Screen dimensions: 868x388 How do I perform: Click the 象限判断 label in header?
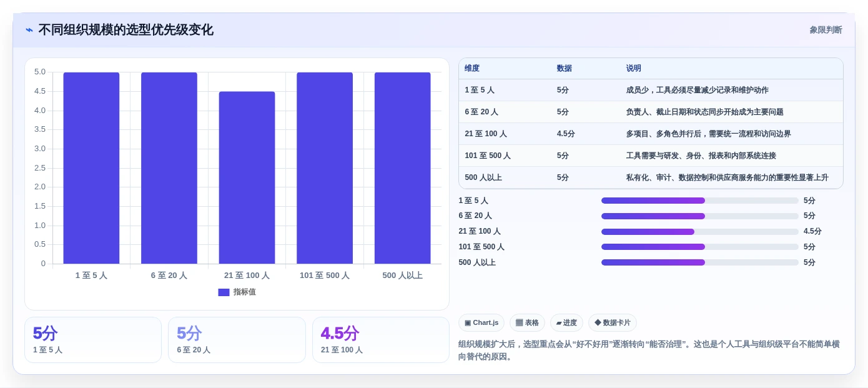coord(826,30)
